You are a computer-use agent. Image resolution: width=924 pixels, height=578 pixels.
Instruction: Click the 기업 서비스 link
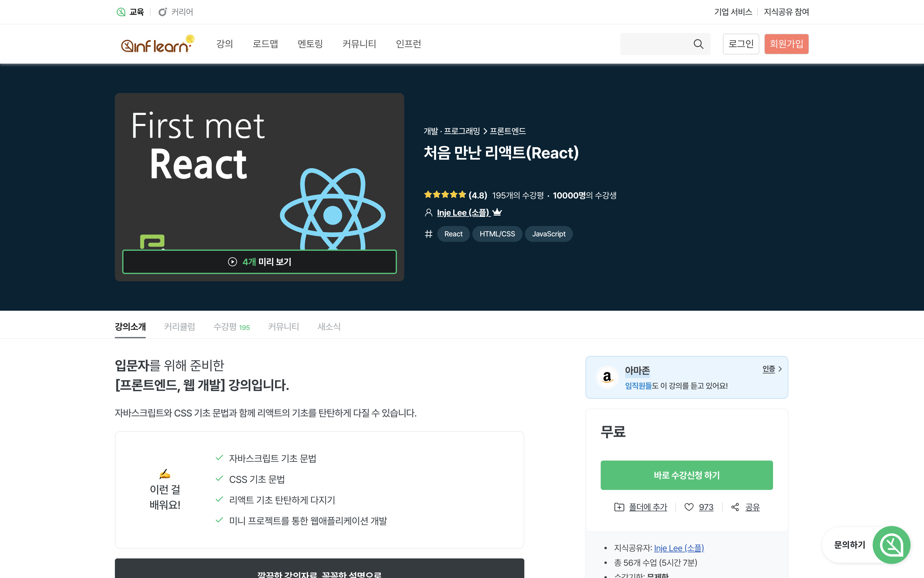tap(733, 12)
